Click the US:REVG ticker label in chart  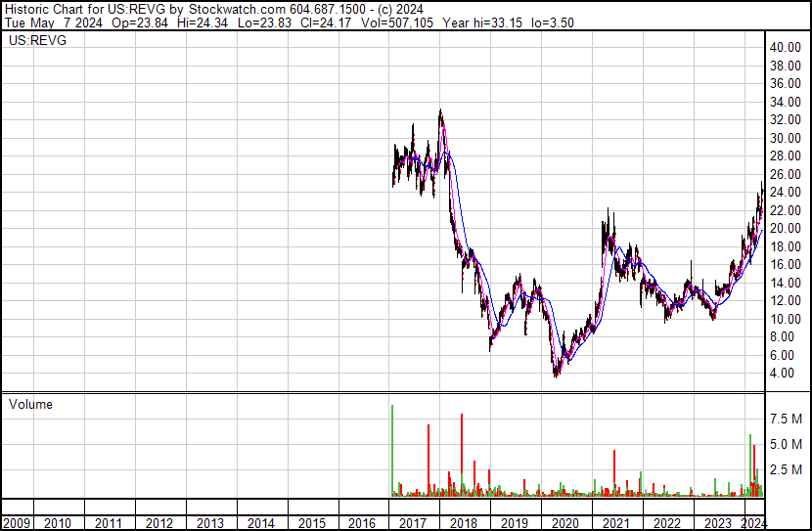point(31,41)
